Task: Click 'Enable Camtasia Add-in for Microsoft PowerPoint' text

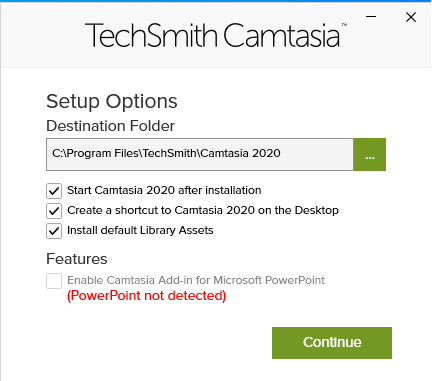Action: coord(196,280)
